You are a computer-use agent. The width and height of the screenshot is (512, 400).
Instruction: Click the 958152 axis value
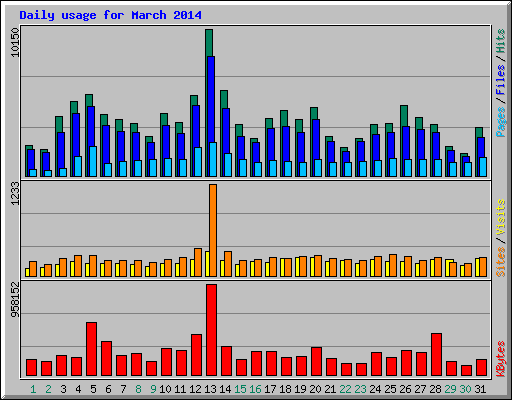[x=15, y=300]
